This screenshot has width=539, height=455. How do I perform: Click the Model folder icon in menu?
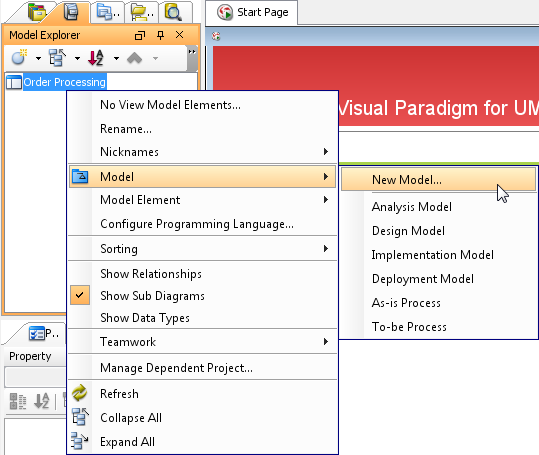[80, 177]
